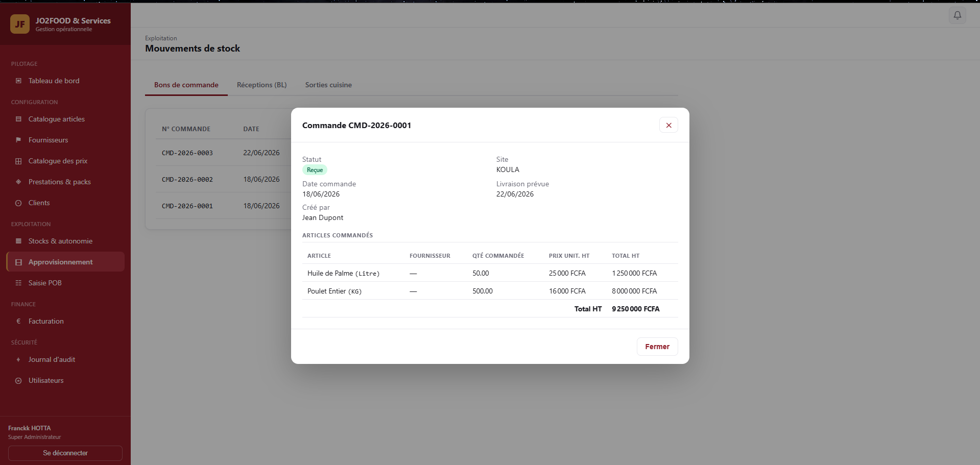Click the date 22/06/2026 in CMD-2026-0003 row
Image resolution: width=980 pixels, height=465 pixels.
coord(261,153)
